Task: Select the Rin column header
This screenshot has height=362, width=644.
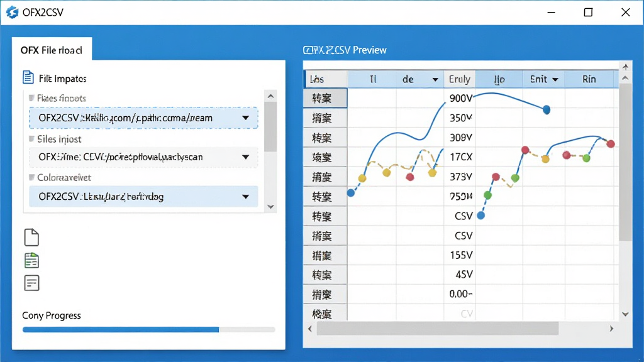Action: [x=589, y=79]
